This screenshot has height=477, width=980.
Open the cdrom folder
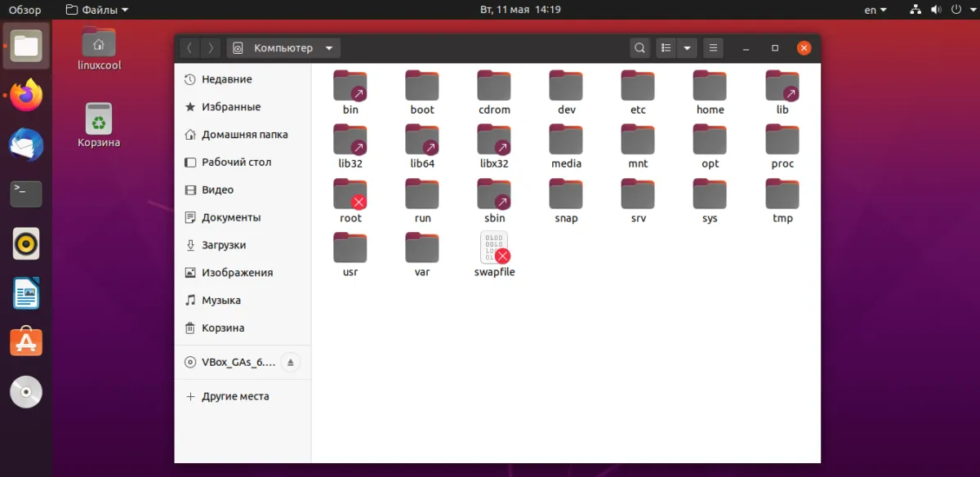tap(494, 91)
